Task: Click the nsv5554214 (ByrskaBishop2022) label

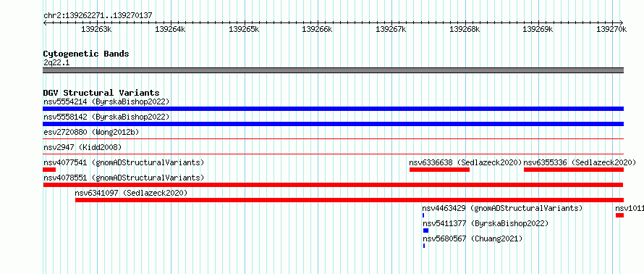Action: [106, 101]
